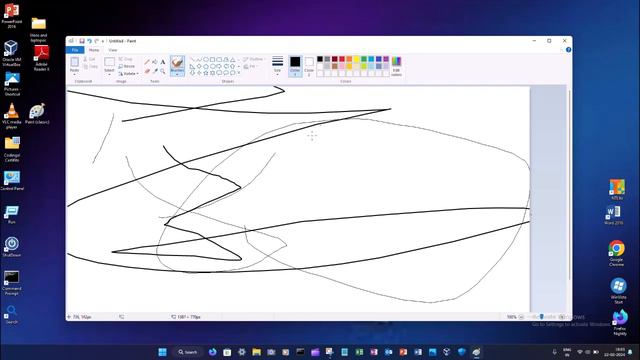Click the Save icon in title bar

click(x=82, y=41)
